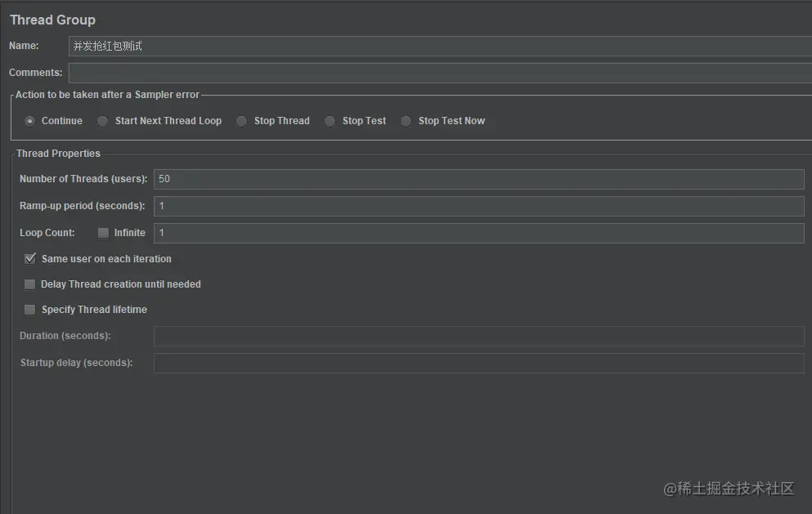Screen dimensions: 812x514
Task: Click the Ramp-up period input field
Action: pyautogui.click(x=479, y=206)
